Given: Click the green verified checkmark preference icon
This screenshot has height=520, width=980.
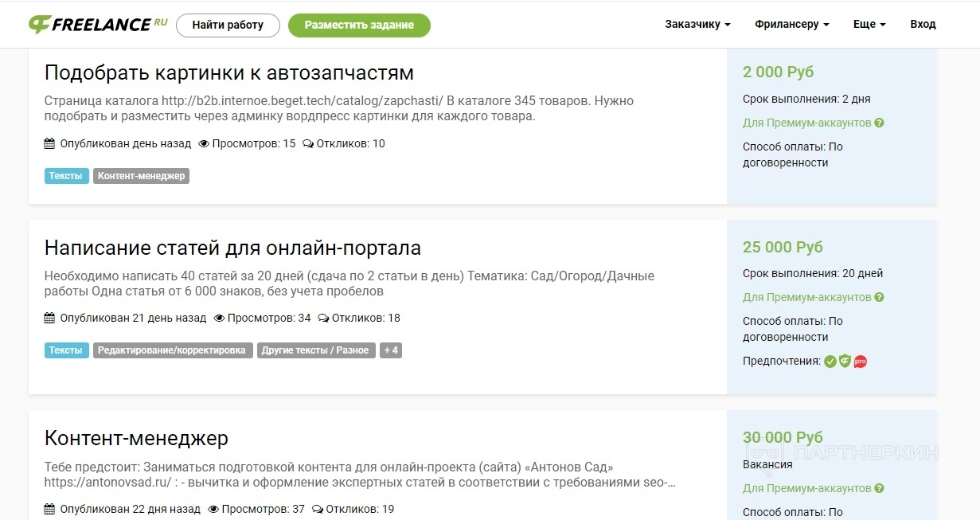Looking at the screenshot, I should pyautogui.click(x=830, y=362).
